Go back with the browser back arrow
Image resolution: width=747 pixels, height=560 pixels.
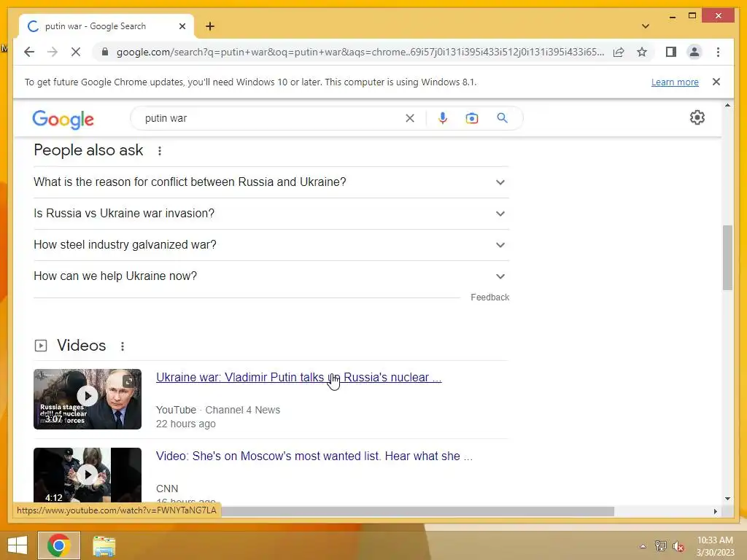[29, 52]
